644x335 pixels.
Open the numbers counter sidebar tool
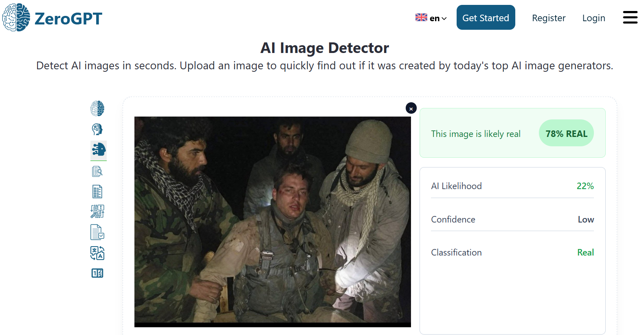point(97,273)
